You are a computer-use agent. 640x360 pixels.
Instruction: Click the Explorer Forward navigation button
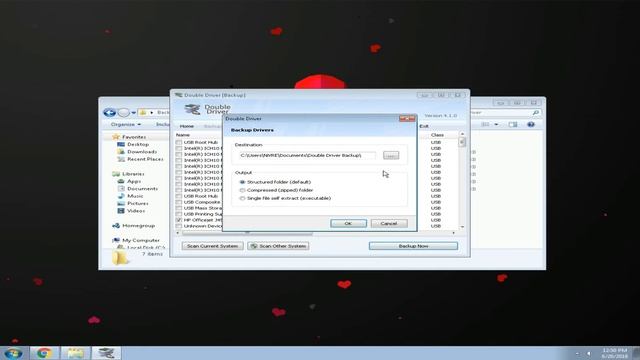[124, 112]
